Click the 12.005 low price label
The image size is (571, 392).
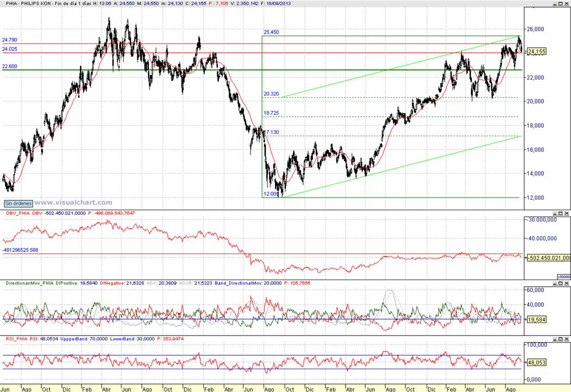[271, 194]
